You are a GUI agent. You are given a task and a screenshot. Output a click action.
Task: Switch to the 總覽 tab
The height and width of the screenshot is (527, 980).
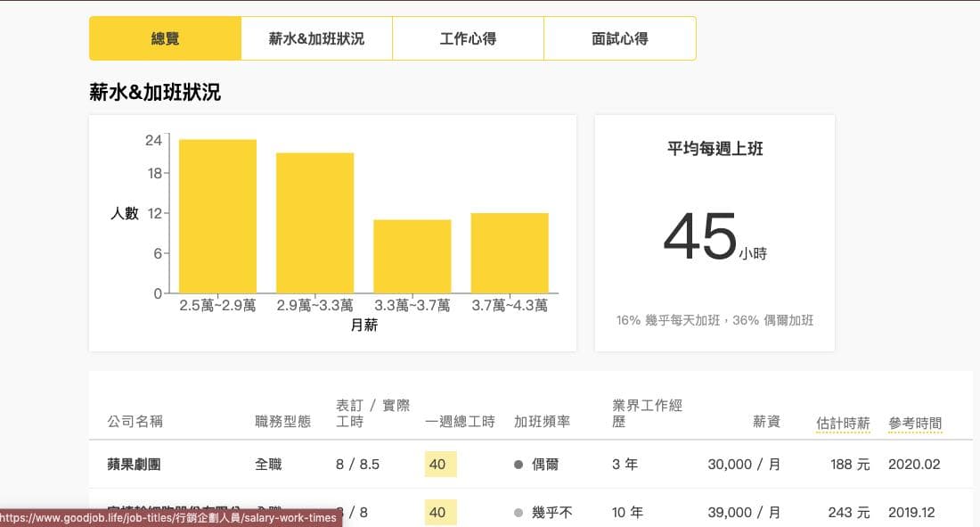pyautogui.click(x=165, y=39)
